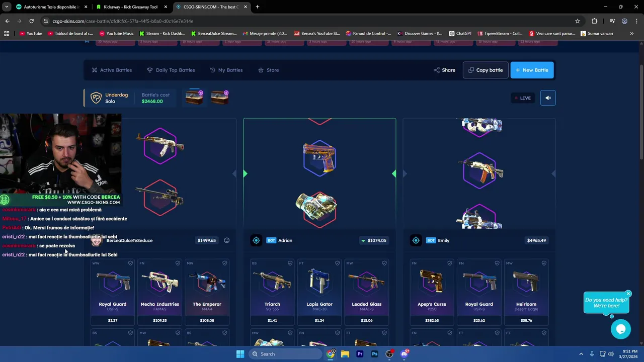Toggle verified shield on The Emperor card
This screenshot has width=644, height=362.
[x=225, y=263]
